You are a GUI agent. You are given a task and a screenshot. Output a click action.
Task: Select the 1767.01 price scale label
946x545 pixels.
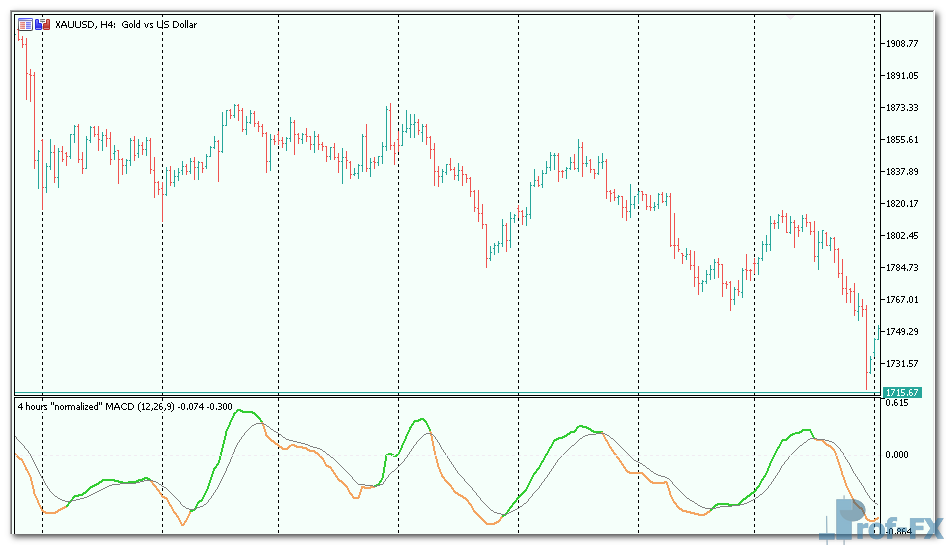[x=902, y=300]
